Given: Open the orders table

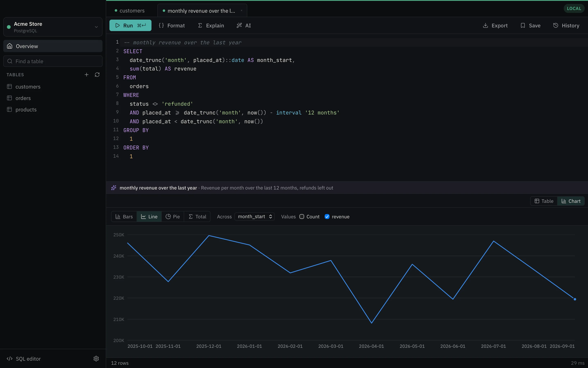Looking at the screenshot, I should pyautogui.click(x=53, y=98).
